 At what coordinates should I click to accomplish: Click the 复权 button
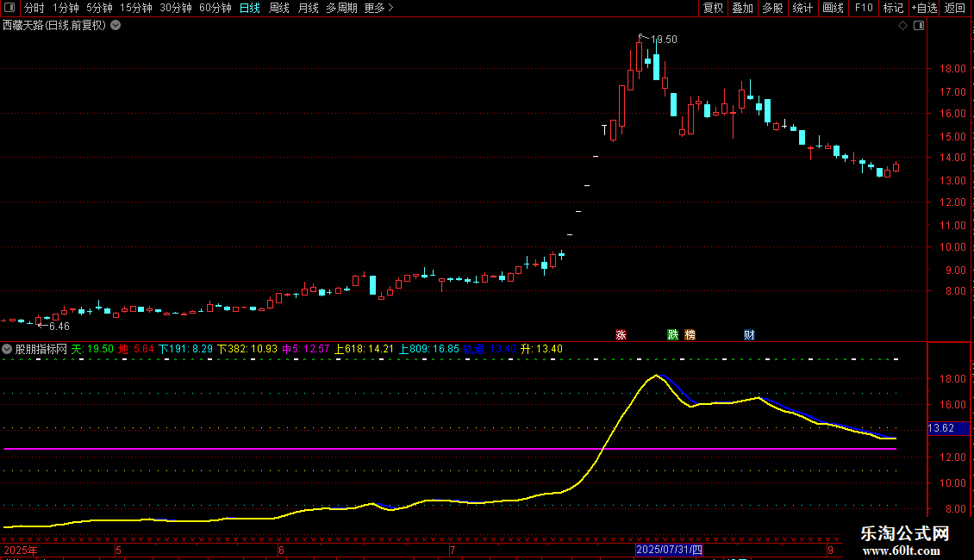pyautogui.click(x=713, y=8)
